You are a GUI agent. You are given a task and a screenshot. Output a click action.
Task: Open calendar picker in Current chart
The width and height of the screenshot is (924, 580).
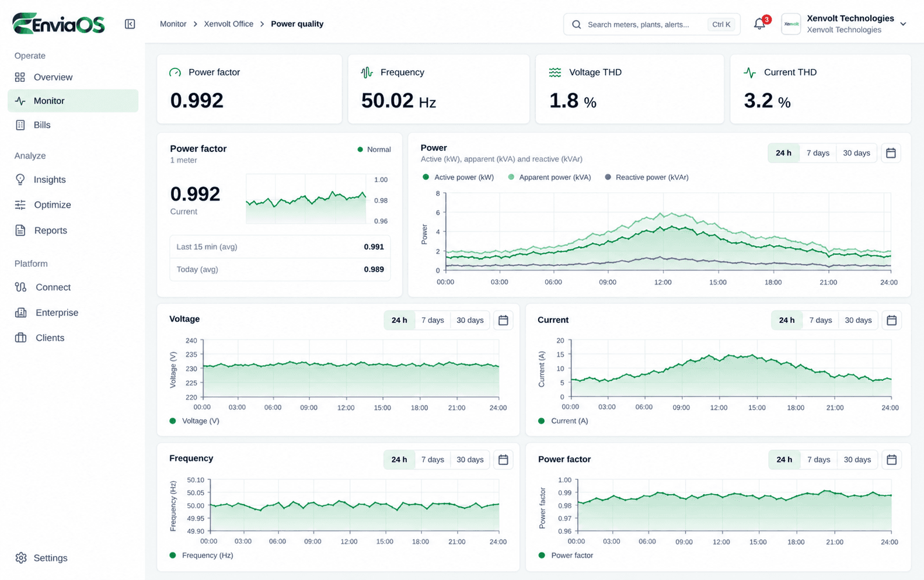tap(891, 320)
